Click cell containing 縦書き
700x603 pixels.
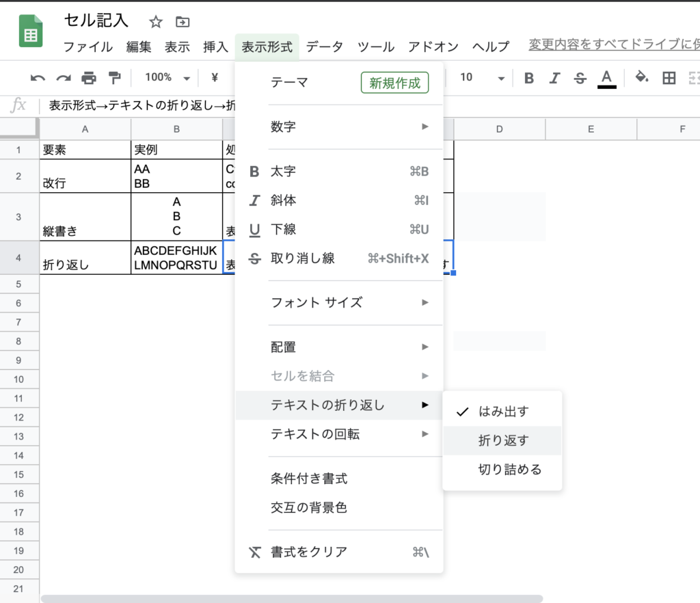coord(85,217)
